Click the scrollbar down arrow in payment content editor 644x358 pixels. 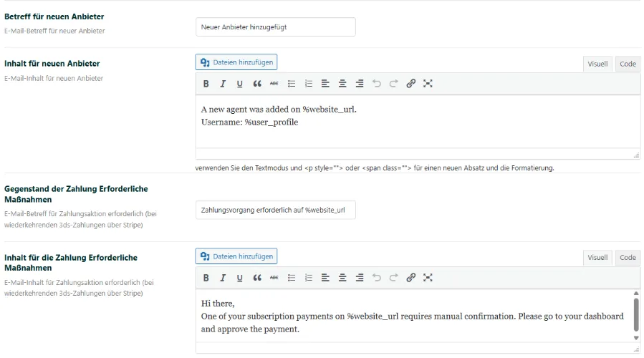[x=636, y=338]
